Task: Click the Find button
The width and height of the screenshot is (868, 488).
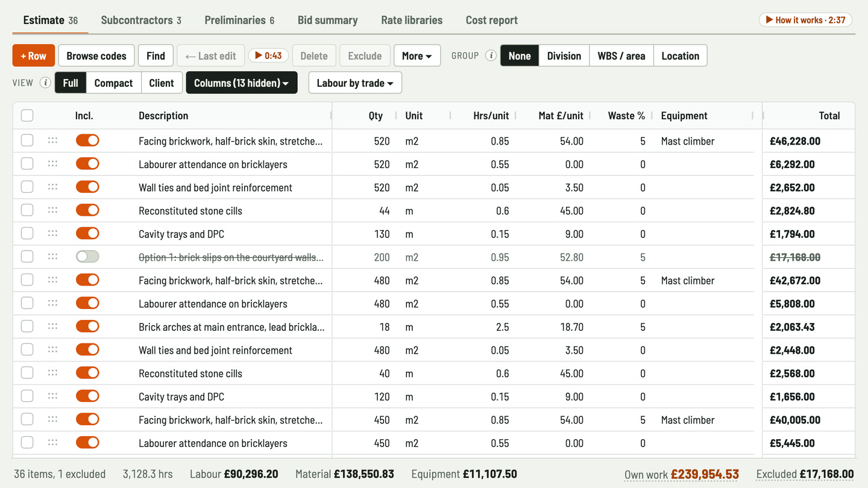Action: tap(156, 55)
